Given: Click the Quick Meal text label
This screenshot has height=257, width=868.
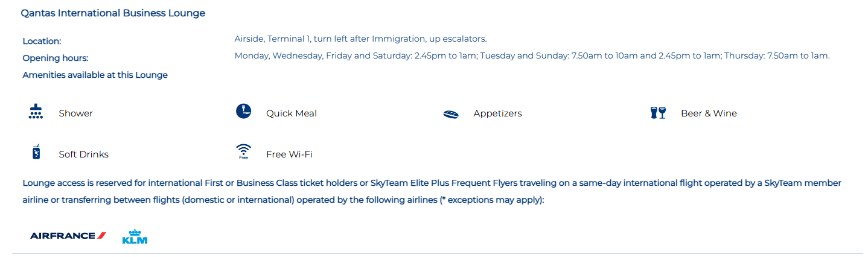Looking at the screenshot, I should pos(292,113).
